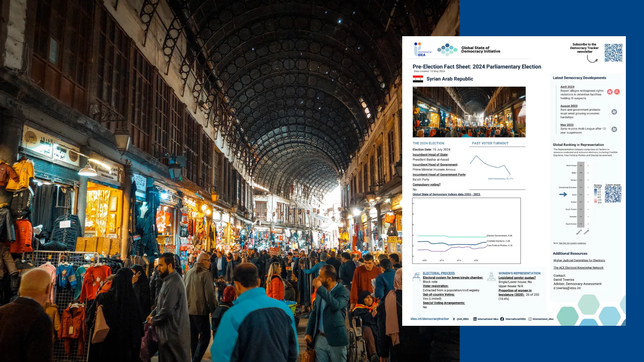Click the red rights category icon beside April 2024
Image resolution: width=644 pixels, height=362 pixels.
(610, 92)
